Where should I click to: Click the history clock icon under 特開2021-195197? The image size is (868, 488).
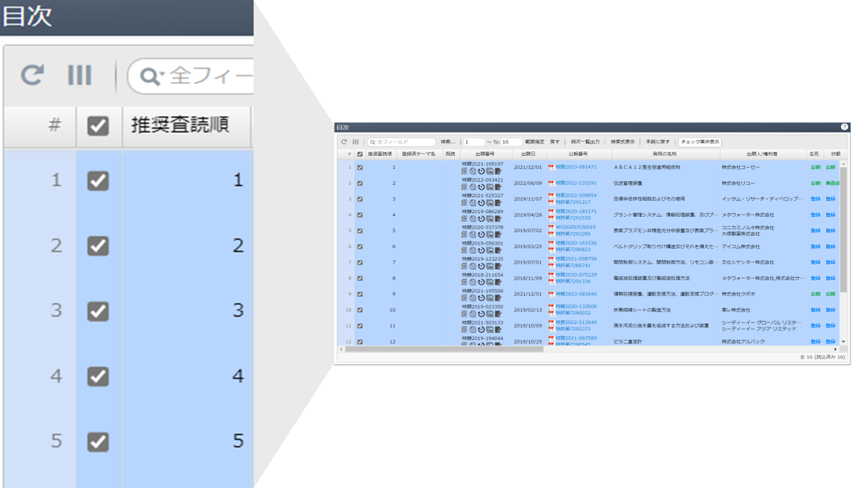[x=481, y=171]
